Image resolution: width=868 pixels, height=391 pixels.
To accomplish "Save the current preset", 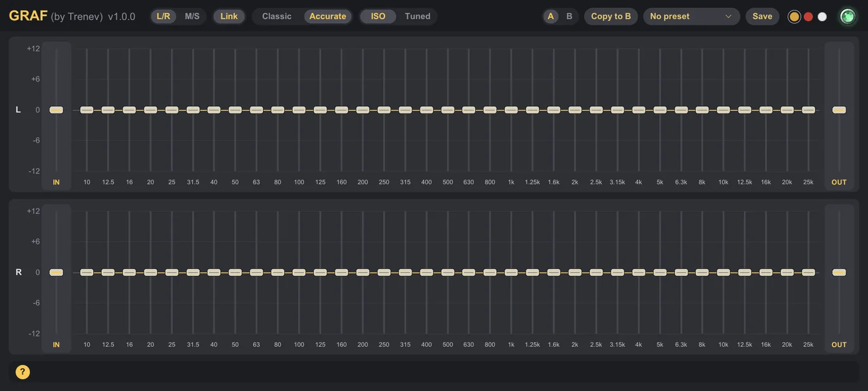I will pyautogui.click(x=762, y=17).
